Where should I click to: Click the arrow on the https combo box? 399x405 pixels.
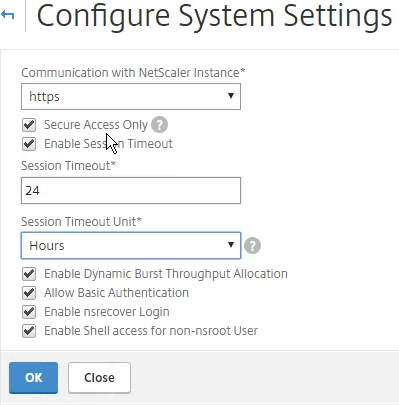coord(231,96)
